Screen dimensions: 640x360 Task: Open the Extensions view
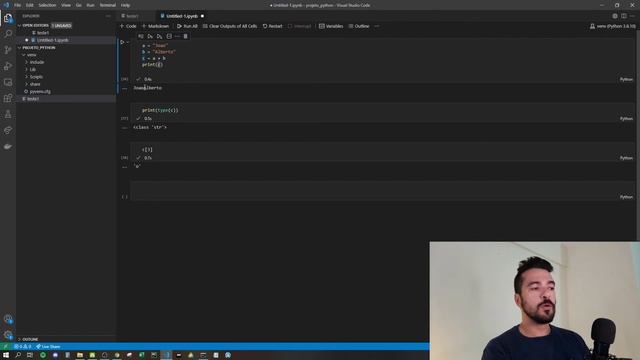[8, 98]
